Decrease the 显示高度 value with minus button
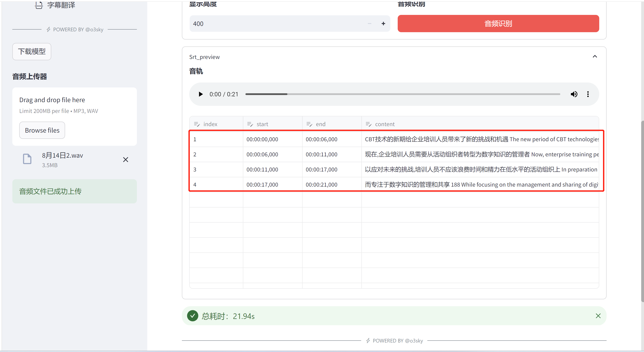This screenshot has width=644, height=352. 369,23
